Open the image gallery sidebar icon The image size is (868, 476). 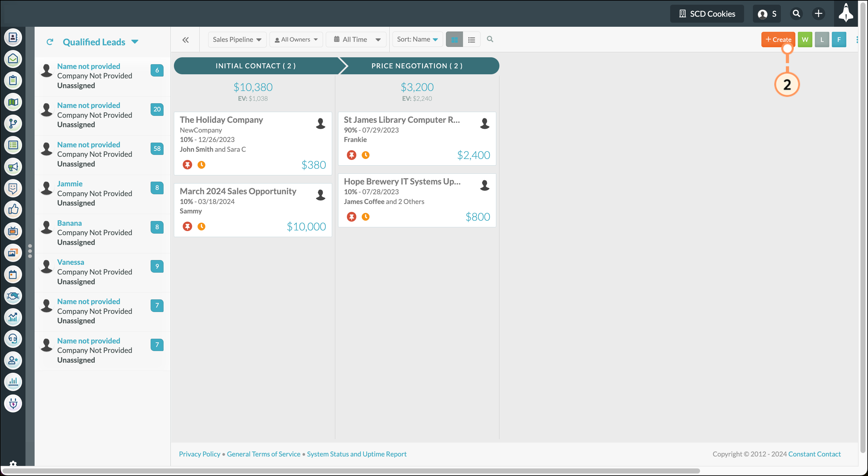click(13, 253)
